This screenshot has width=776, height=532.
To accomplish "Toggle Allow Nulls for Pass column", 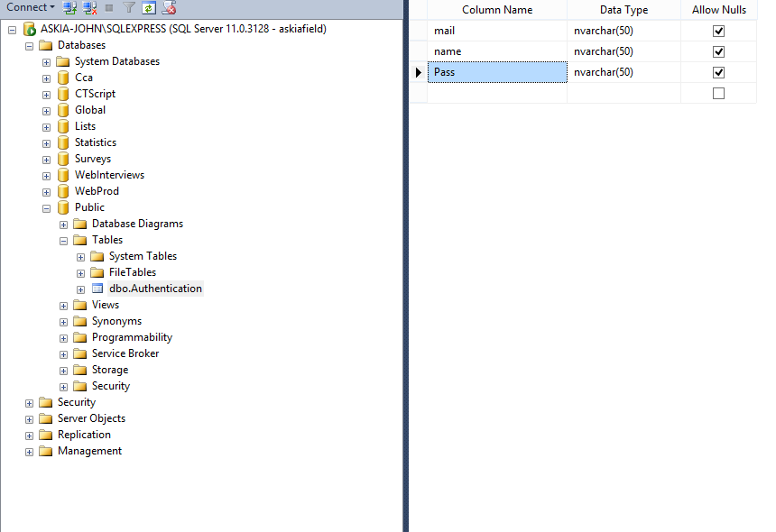I will (x=718, y=72).
